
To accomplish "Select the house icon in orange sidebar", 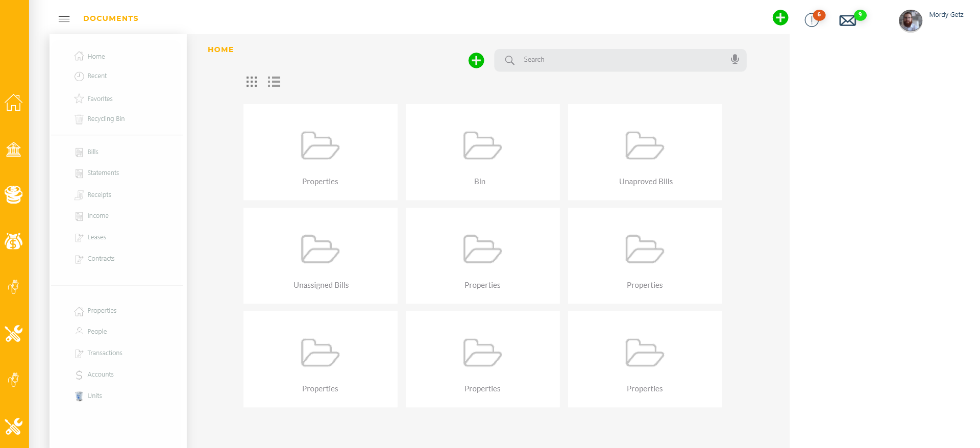I will coord(14,103).
